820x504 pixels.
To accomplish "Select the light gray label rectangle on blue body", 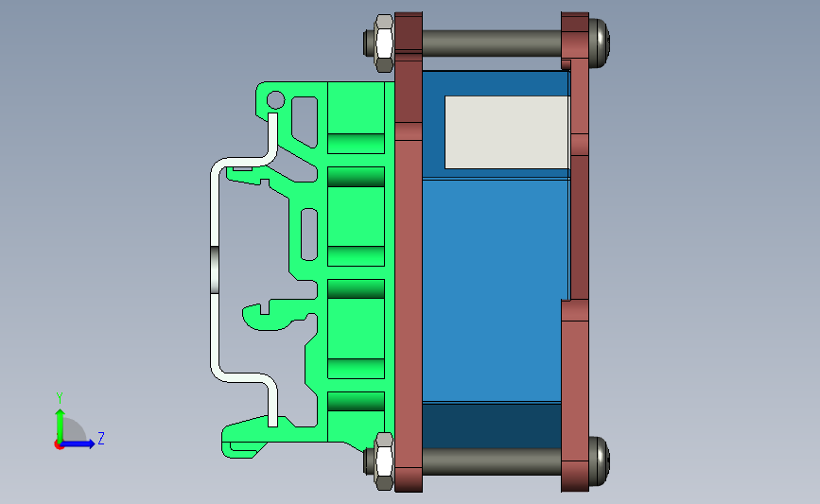I will [x=507, y=132].
